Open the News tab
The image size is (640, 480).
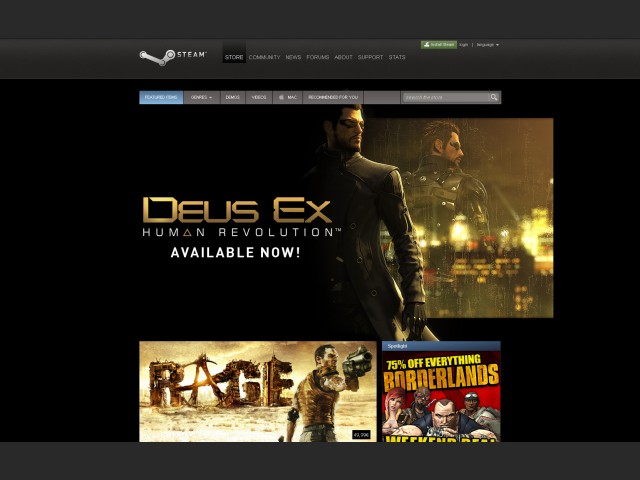[293, 57]
